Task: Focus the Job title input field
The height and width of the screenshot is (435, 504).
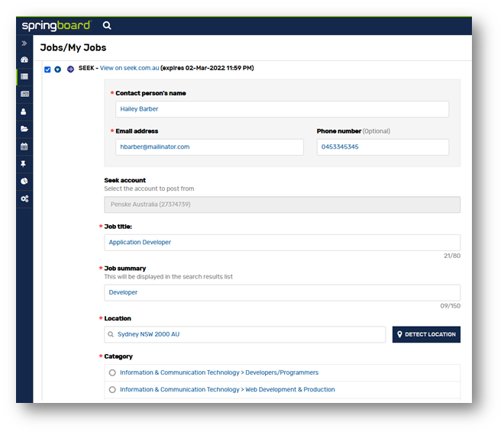Action: pos(282,243)
